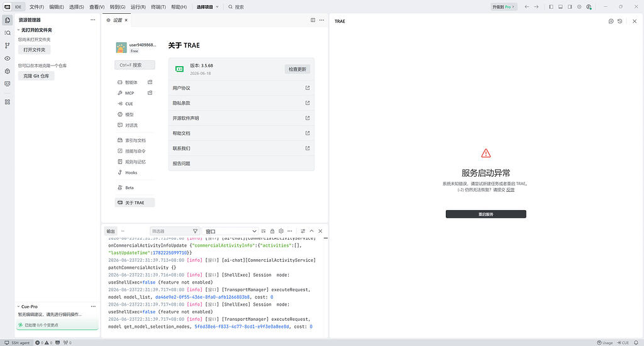Open the remote monitor icon in activity bar
Image resolution: width=644 pixels, height=346 pixels.
pyautogui.click(x=8, y=84)
